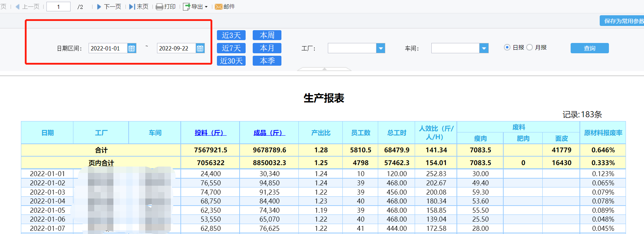The height and width of the screenshot is (234, 644).
Task: Click the 面皮 sub-column header
Action: [x=561, y=138]
